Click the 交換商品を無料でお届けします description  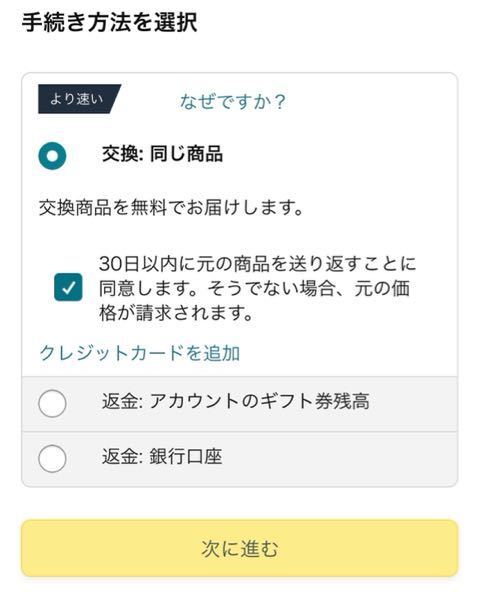pyautogui.click(x=171, y=208)
